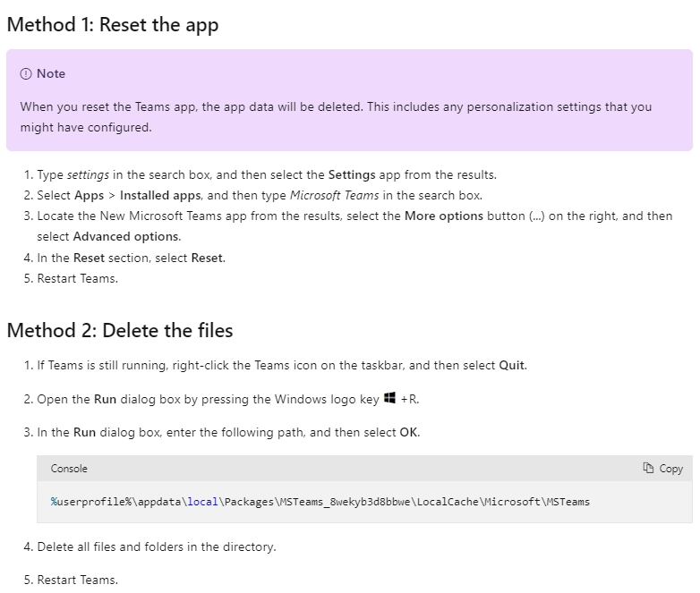Viewport: 700px width, 593px height.
Task: Click the Console label above the code
Action: coord(69,469)
